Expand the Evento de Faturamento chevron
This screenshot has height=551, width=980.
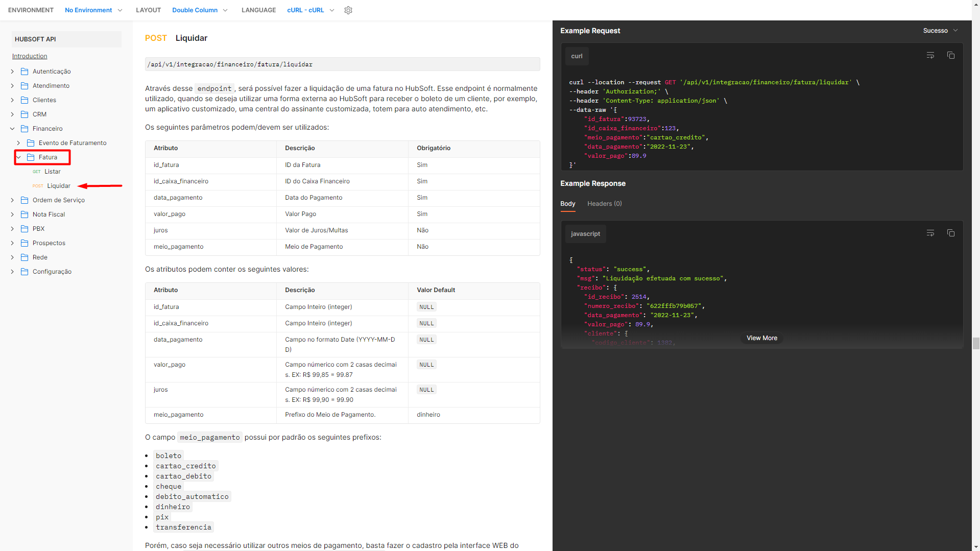tap(18, 143)
